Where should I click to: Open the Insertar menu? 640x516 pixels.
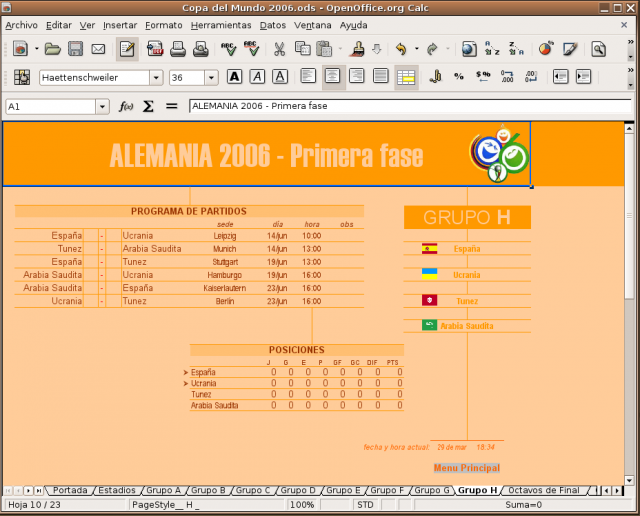120,25
